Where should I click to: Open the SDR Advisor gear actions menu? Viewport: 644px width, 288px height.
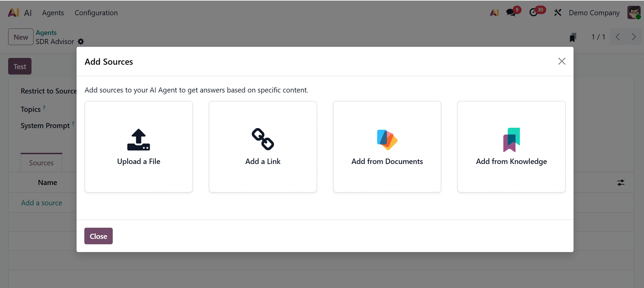pyautogui.click(x=81, y=41)
